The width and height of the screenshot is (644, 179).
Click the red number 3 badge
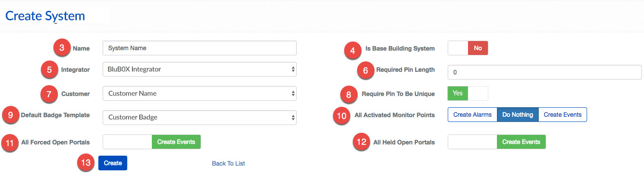(62, 48)
